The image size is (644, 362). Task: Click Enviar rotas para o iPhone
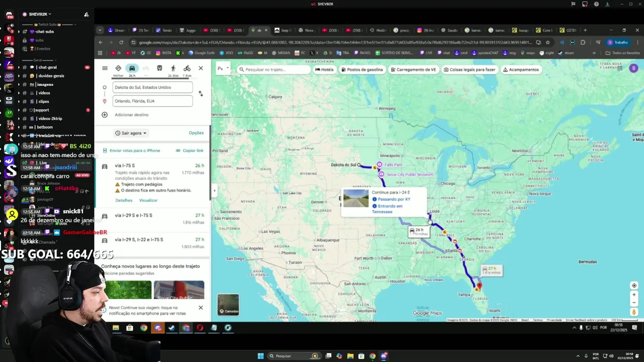click(131, 150)
